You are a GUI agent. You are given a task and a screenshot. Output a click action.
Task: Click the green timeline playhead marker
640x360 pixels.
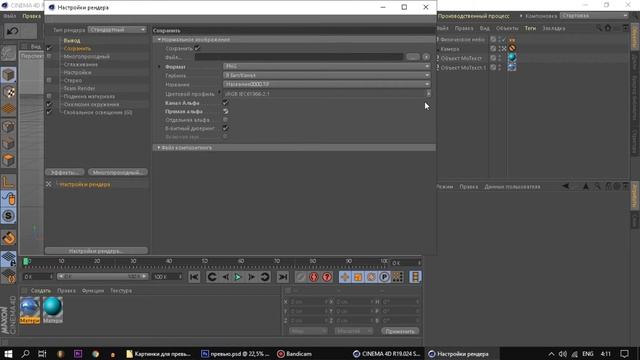27,261
